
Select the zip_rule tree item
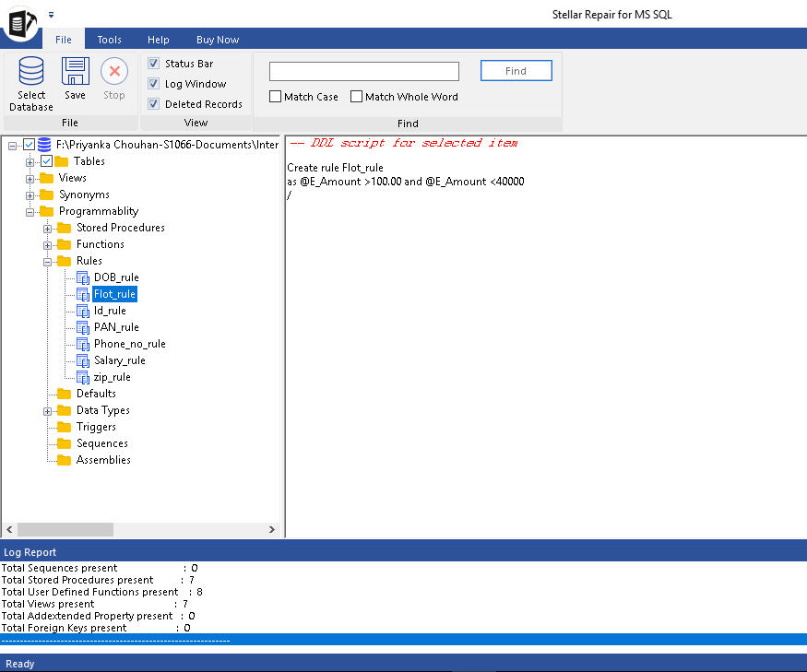point(112,377)
